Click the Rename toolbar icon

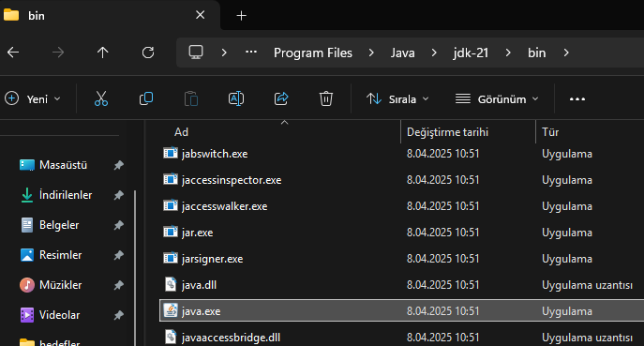click(x=235, y=99)
